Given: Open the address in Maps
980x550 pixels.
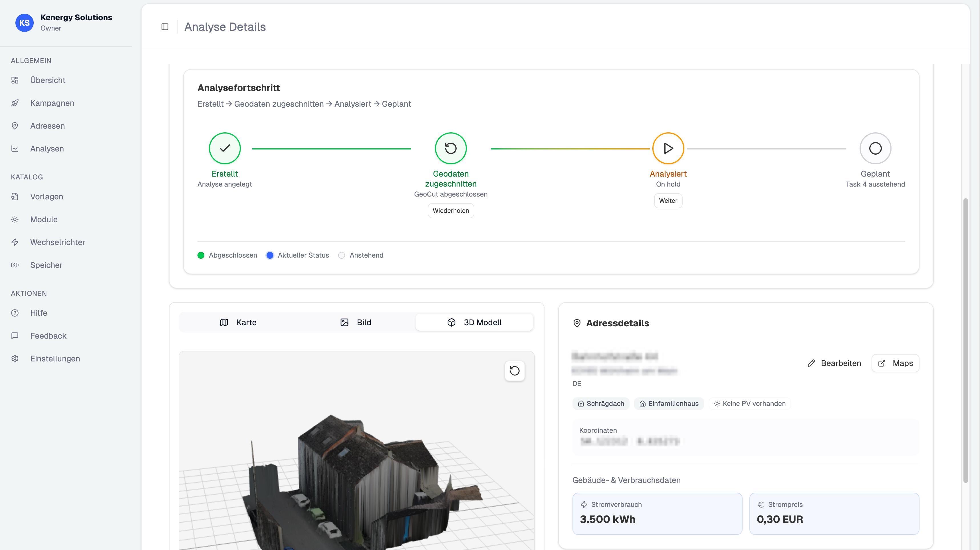Looking at the screenshot, I should click(895, 363).
